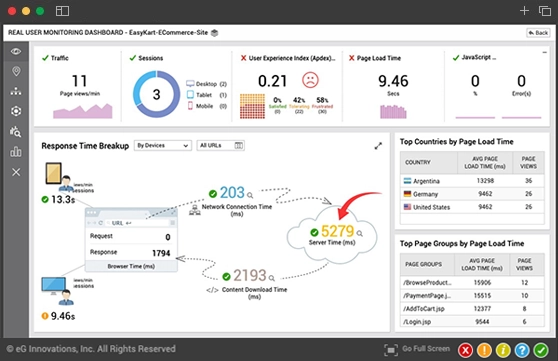Click the COUNTRY column header
This screenshot has width=558, height=361.
pyautogui.click(x=428, y=162)
